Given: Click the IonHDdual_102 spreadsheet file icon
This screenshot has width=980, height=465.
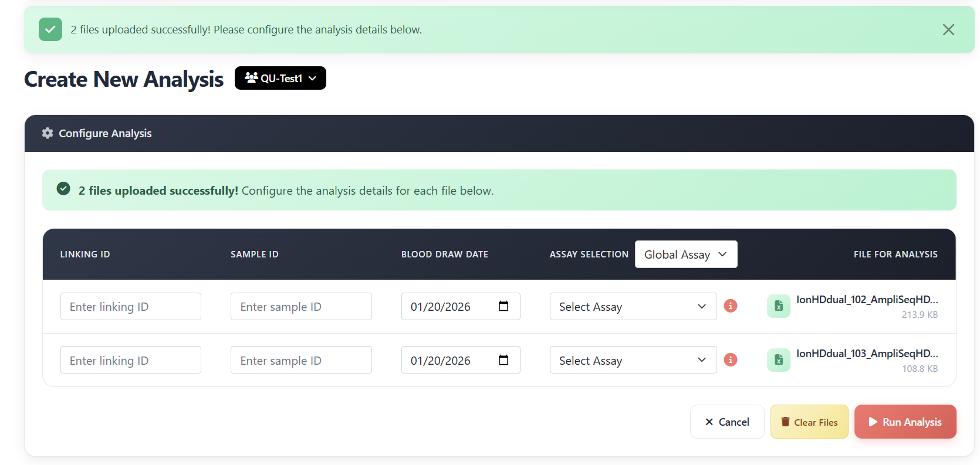Looking at the screenshot, I should 778,306.
